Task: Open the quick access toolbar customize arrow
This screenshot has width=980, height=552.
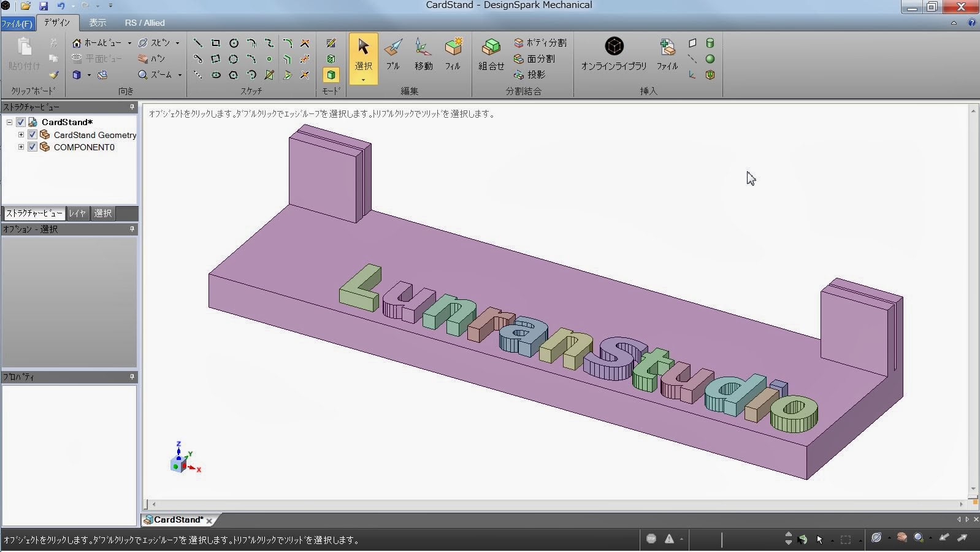Action: 110,6
